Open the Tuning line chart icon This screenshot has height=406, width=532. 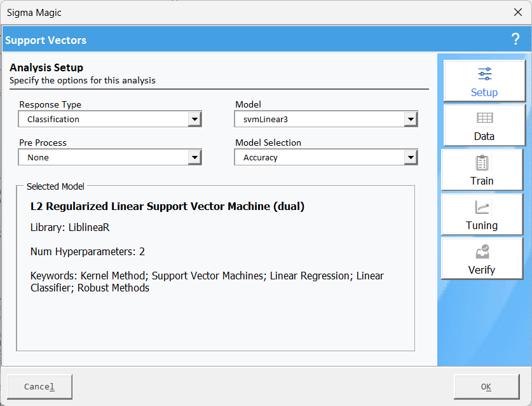coord(482,207)
